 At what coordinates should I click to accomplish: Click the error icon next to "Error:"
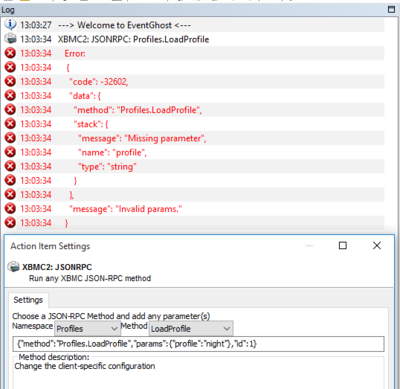click(10, 53)
